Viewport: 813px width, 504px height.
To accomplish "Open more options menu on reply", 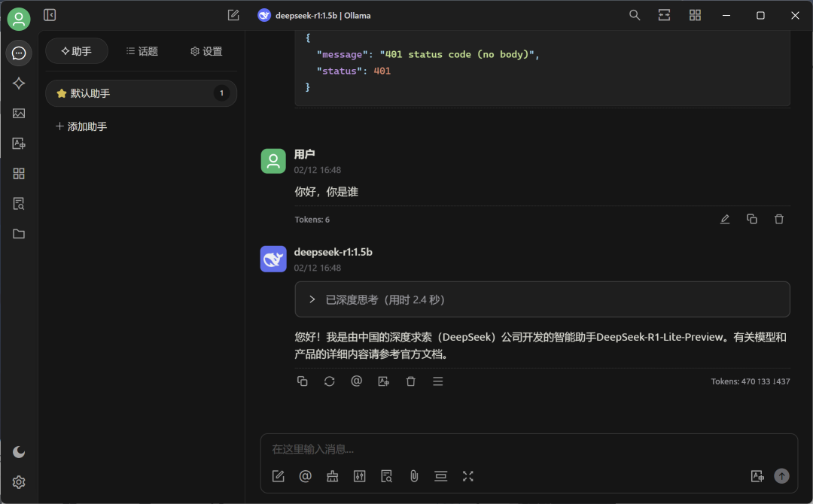I will pos(437,381).
